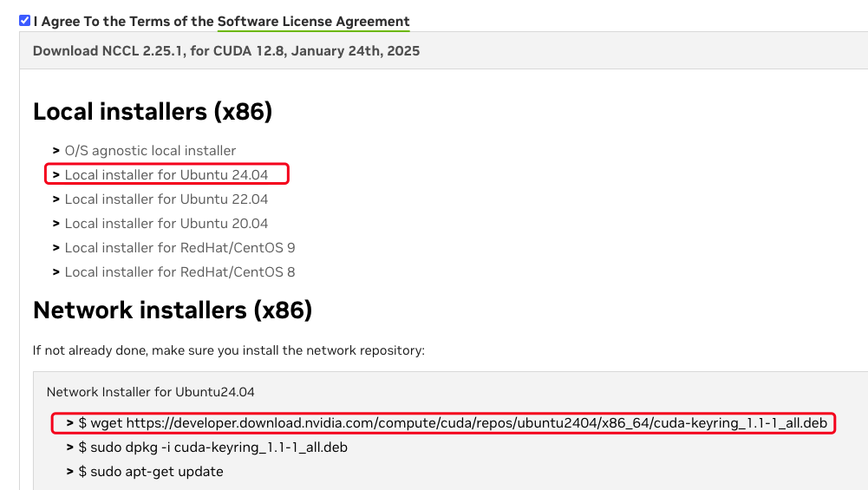Open Local installer for Ubuntu 22.04
This screenshot has width=868, height=490.
[x=166, y=199]
